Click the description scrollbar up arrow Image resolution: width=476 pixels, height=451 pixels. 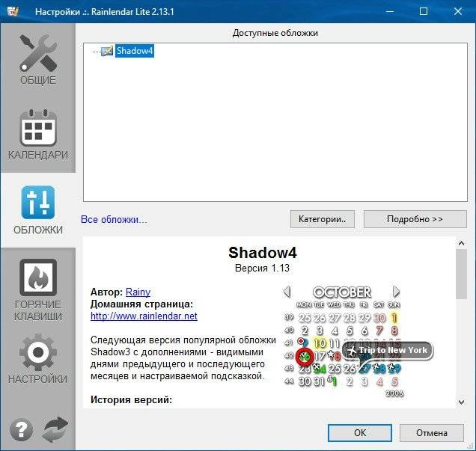point(462,243)
